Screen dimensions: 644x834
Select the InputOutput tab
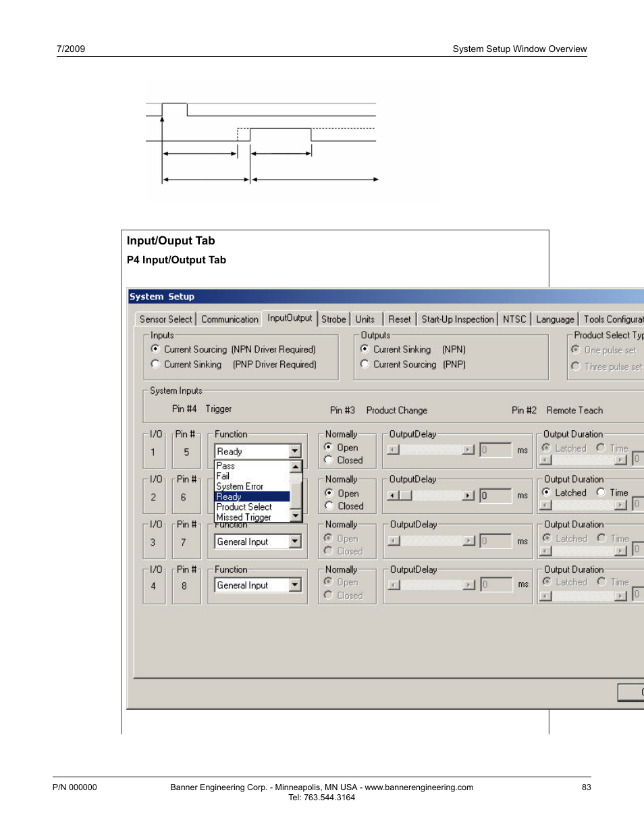point(290,318)
